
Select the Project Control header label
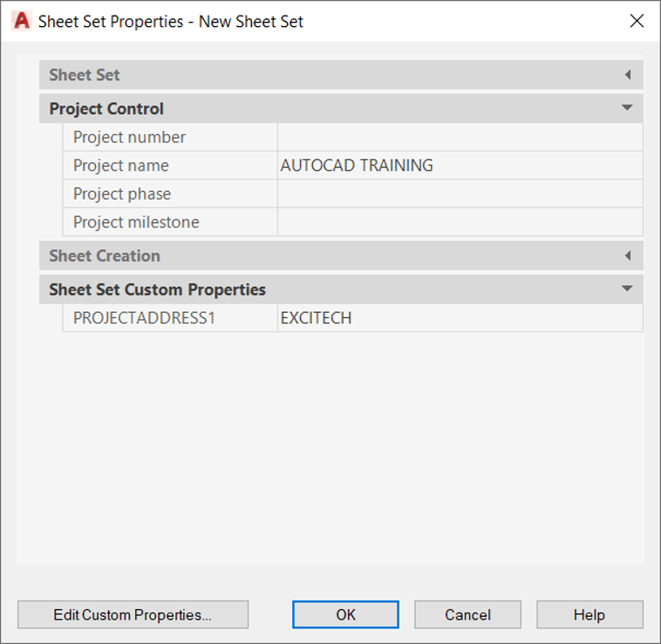coord(106,109)
